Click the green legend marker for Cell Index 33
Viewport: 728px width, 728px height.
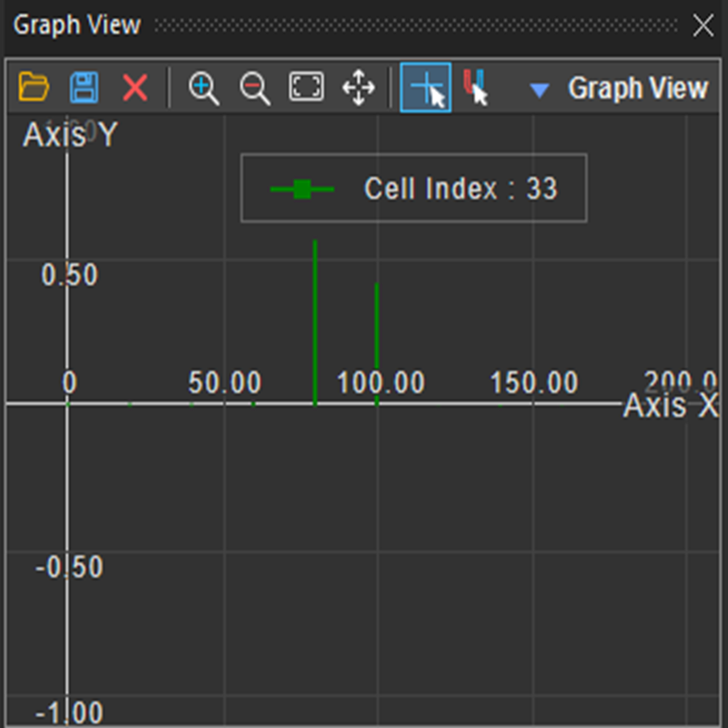pos(302,189)
